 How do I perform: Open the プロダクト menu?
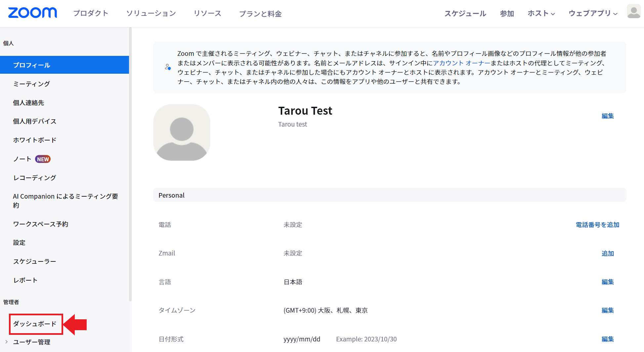91,13
